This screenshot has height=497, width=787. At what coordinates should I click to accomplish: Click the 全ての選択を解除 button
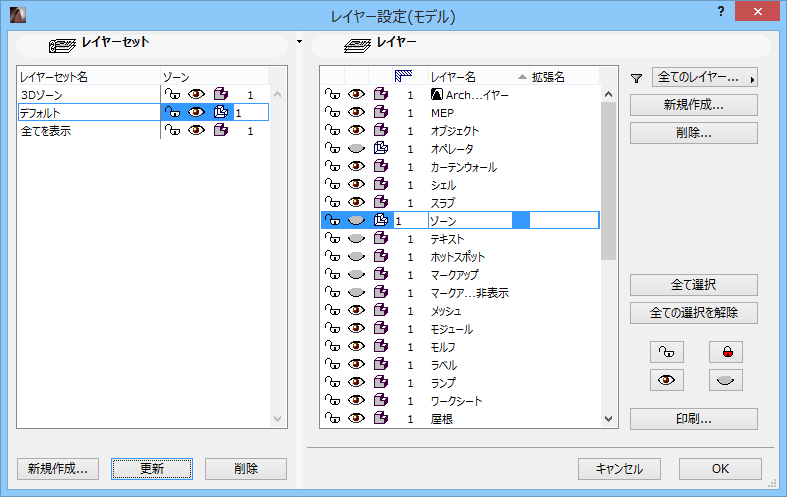pyautogui.click(x=694, y=313)
